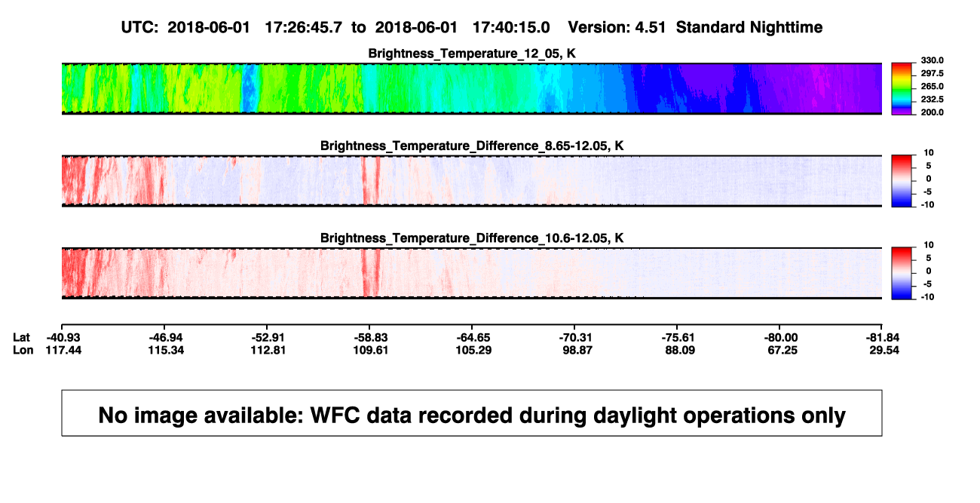Click the UTC end time 17:40:15.0
This screenshot has width=980, height=503.
511,27
